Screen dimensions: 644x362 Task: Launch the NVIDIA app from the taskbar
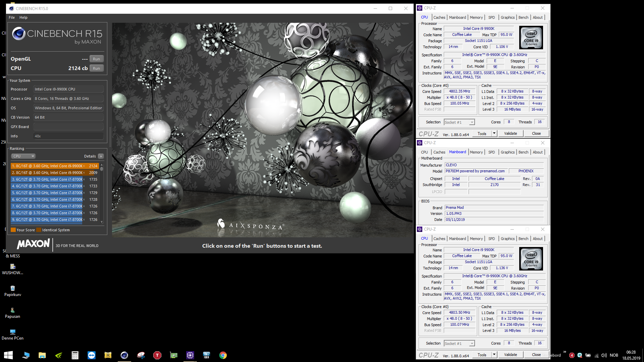[58, 355]
